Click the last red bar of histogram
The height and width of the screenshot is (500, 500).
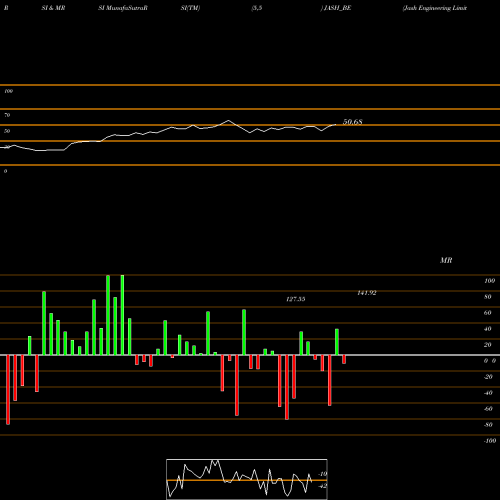point(344,359)
